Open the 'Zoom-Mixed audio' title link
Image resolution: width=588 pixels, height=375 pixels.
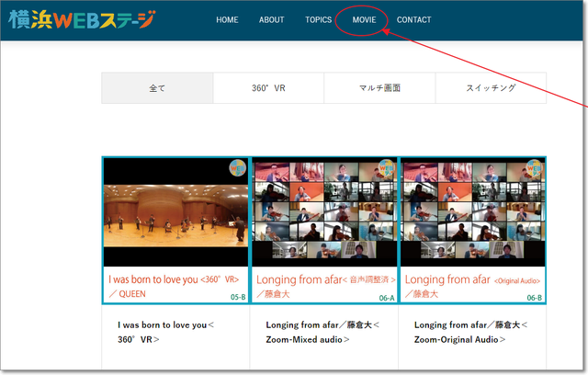click(322, 332)
